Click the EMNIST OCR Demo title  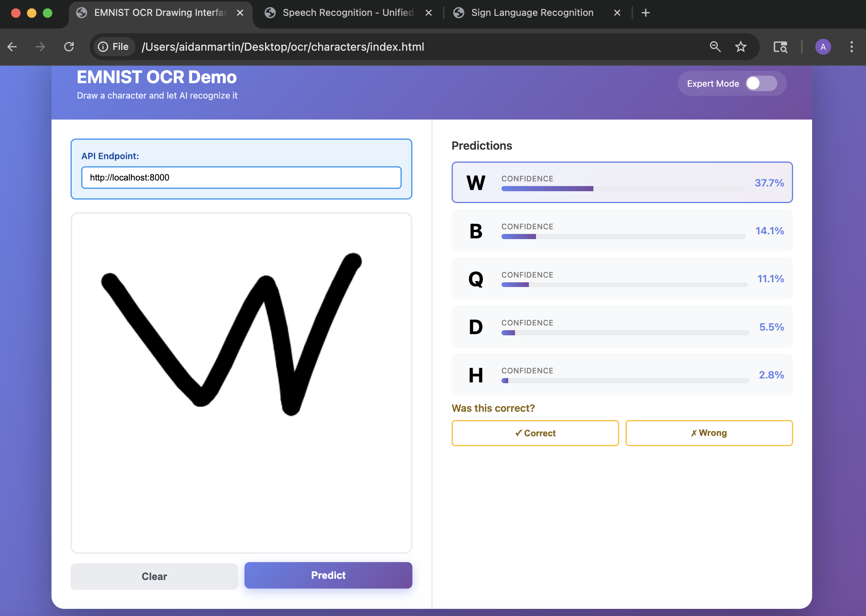[156, 77]
